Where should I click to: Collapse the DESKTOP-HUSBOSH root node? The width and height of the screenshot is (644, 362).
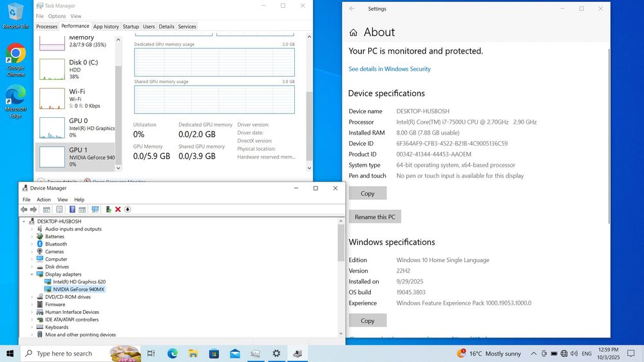click(x=24, y=222)
